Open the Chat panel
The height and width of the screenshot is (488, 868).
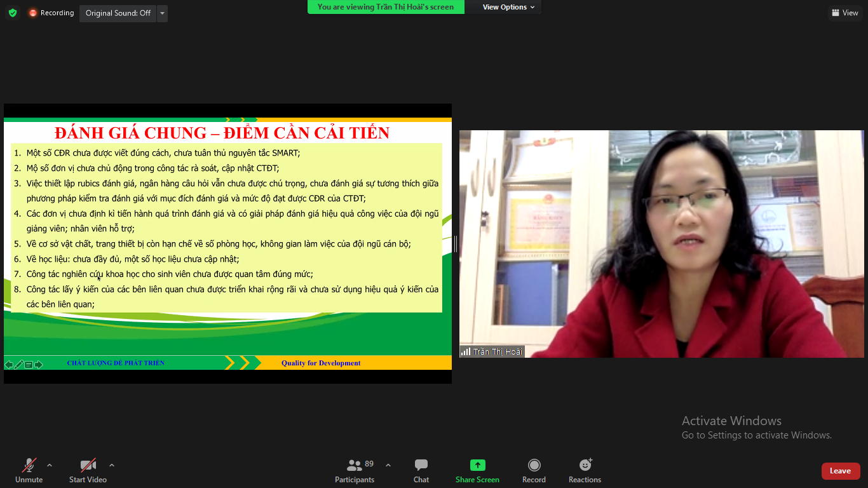421,471
